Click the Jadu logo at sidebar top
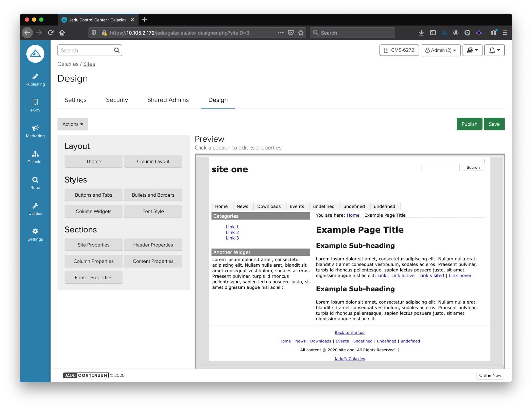 (x=35, y=54)
